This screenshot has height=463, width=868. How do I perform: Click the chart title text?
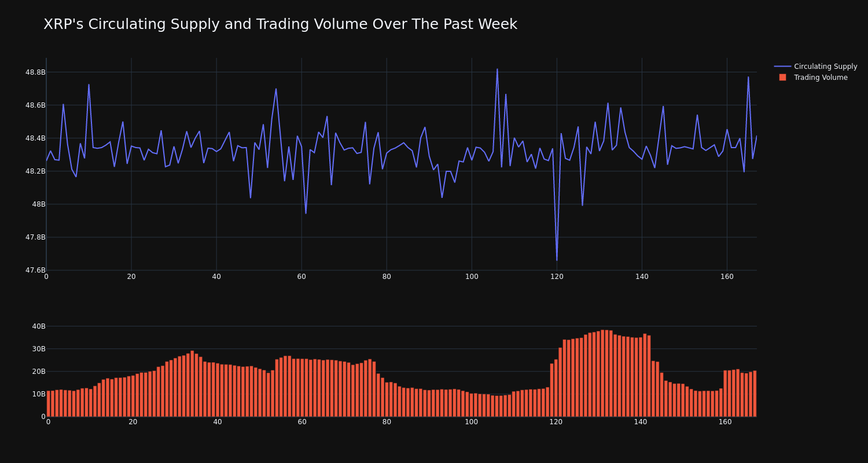click(280, 24)
